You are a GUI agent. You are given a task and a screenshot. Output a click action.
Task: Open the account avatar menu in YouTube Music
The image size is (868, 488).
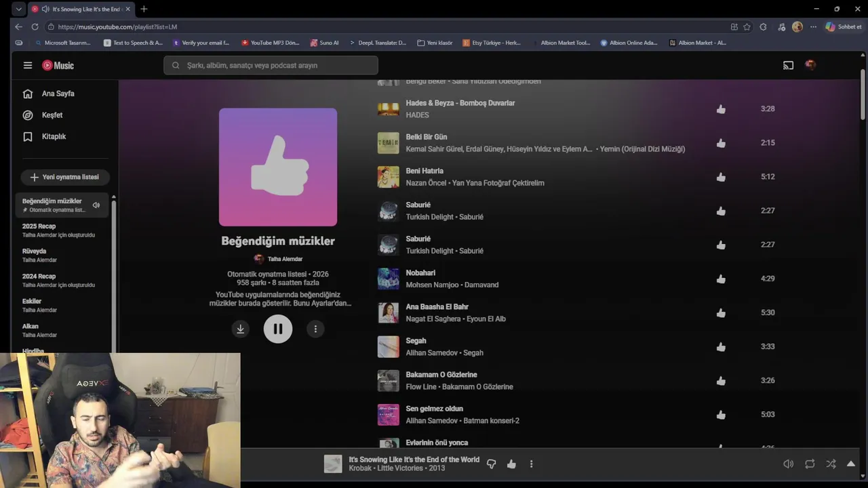810,65
